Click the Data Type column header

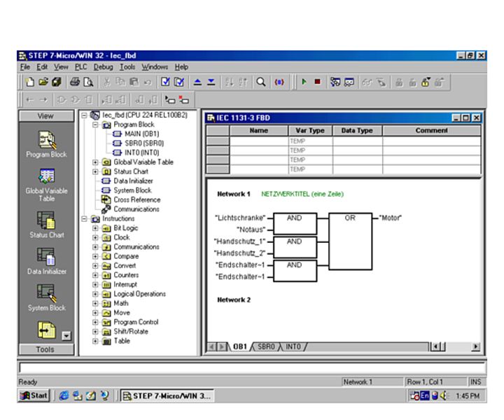pos(357,130)
